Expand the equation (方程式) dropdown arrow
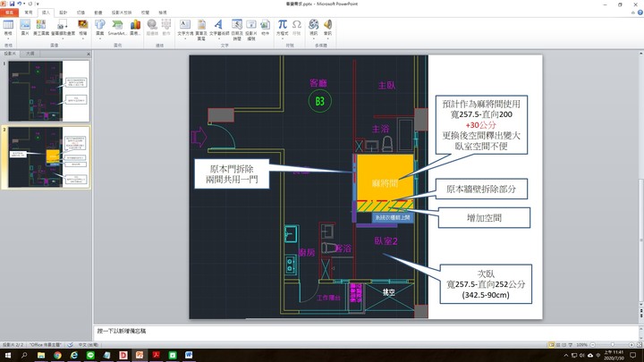644x362 pixels. click(x=282, y=38)
